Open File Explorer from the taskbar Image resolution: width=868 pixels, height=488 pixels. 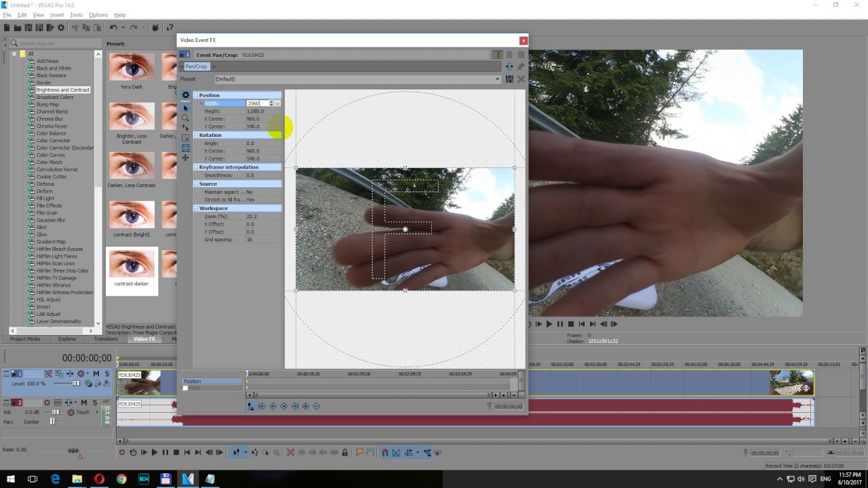tap(77, 479)
